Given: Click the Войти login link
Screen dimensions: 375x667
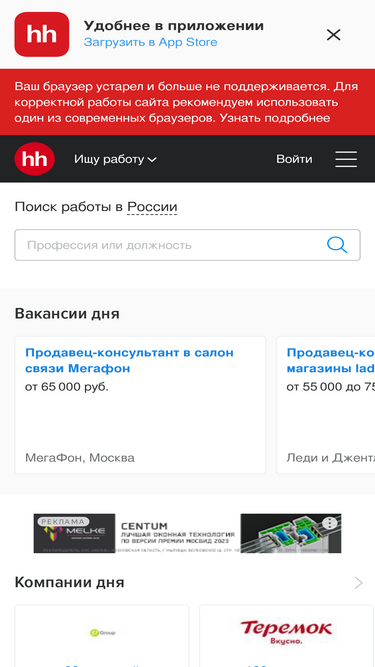Looking at the screenshot, I should 294,159.
